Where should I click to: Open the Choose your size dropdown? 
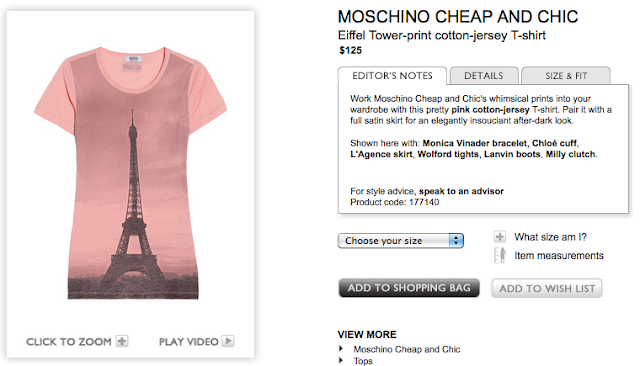(401, 241)
